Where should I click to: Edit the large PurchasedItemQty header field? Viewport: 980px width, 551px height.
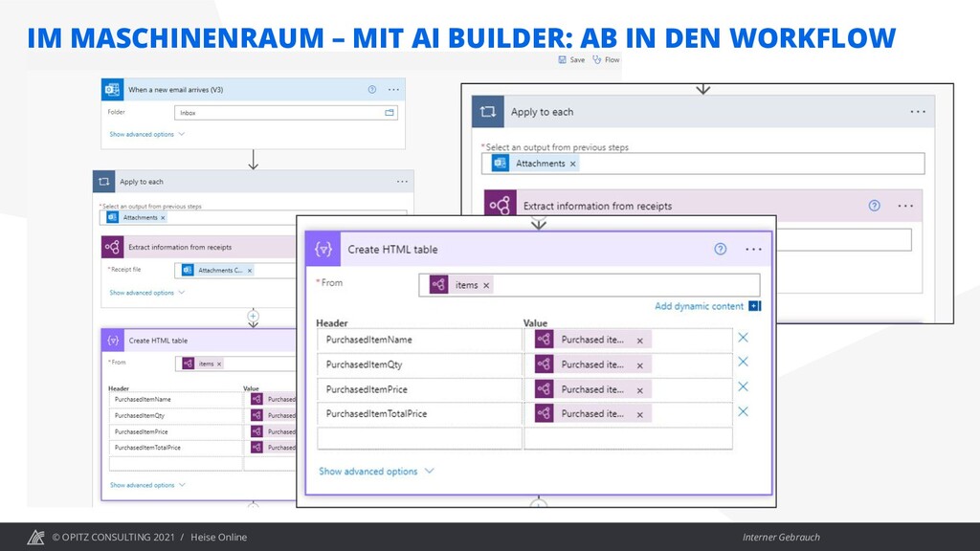pos(419,364)
